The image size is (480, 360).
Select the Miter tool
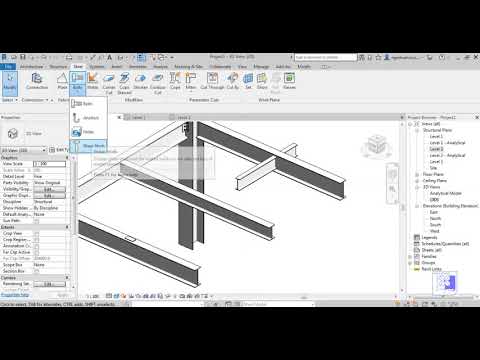[x=191, y=81]
